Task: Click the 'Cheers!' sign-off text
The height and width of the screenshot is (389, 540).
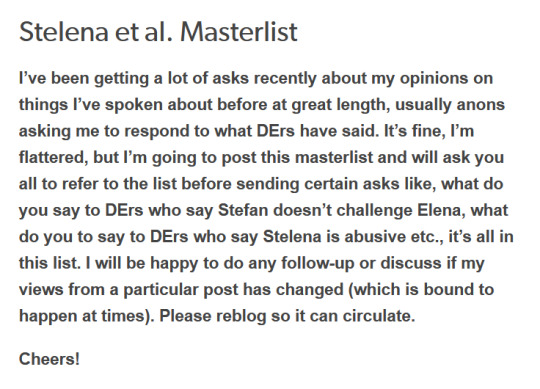Action: 49,359
